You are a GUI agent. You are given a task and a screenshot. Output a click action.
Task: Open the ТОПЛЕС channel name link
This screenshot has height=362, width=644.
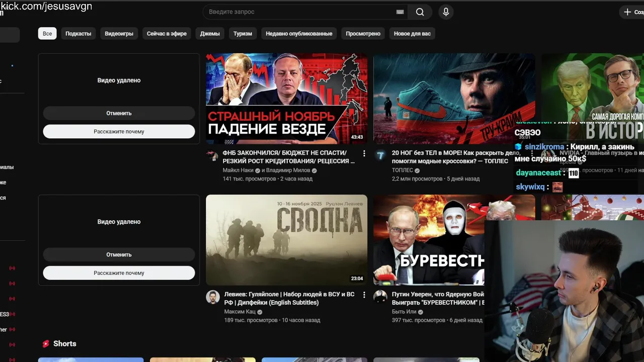pos(403,170)
